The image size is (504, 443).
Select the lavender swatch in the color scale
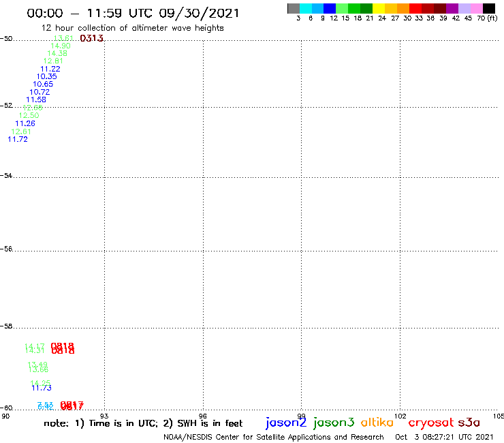[464, 8]
